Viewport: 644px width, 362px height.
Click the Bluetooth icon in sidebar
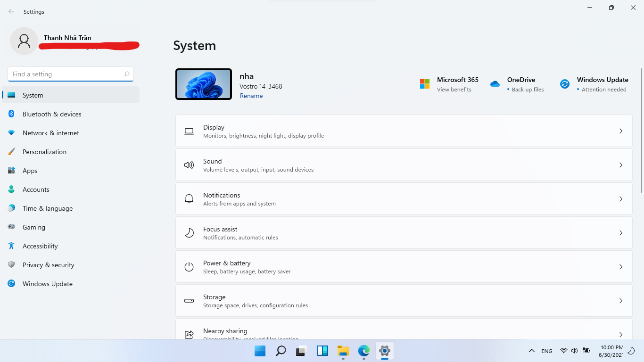(x=11, y=114)
